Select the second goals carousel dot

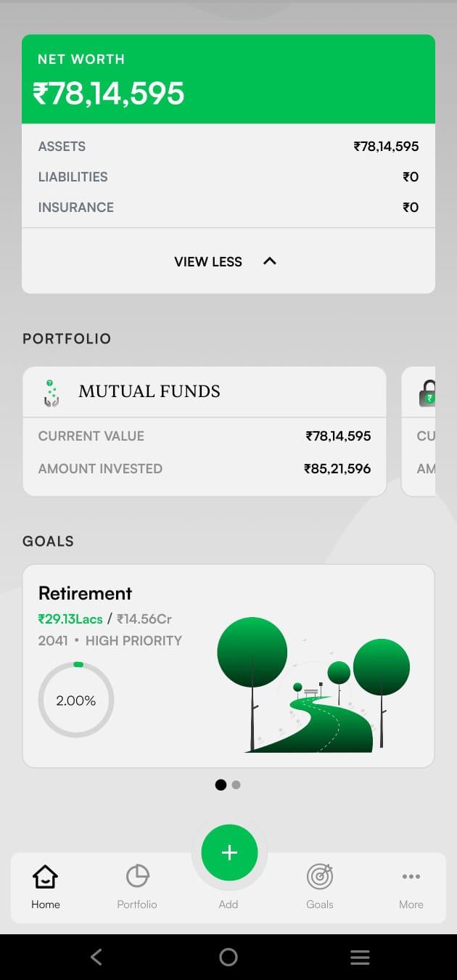point(236,785)
